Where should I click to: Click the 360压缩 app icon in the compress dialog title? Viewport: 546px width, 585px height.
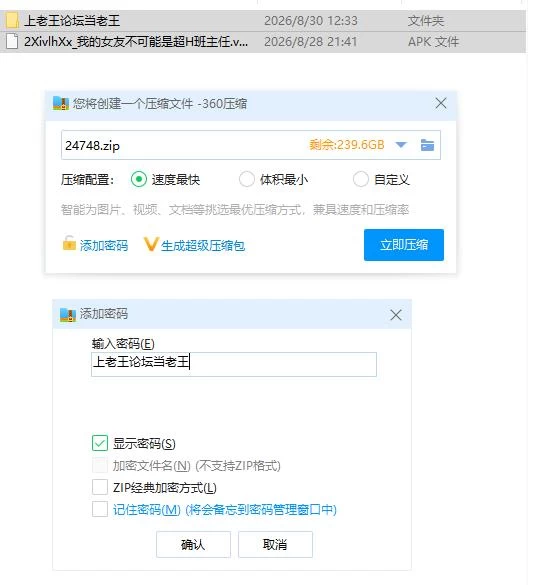pyautogui.click(x=61, y=103)
